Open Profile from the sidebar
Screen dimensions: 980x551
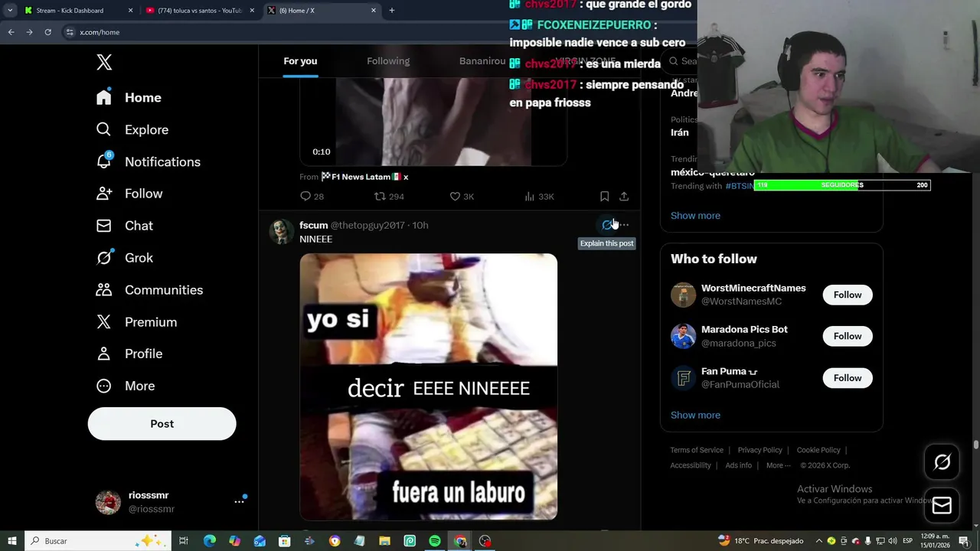(129, 354)
